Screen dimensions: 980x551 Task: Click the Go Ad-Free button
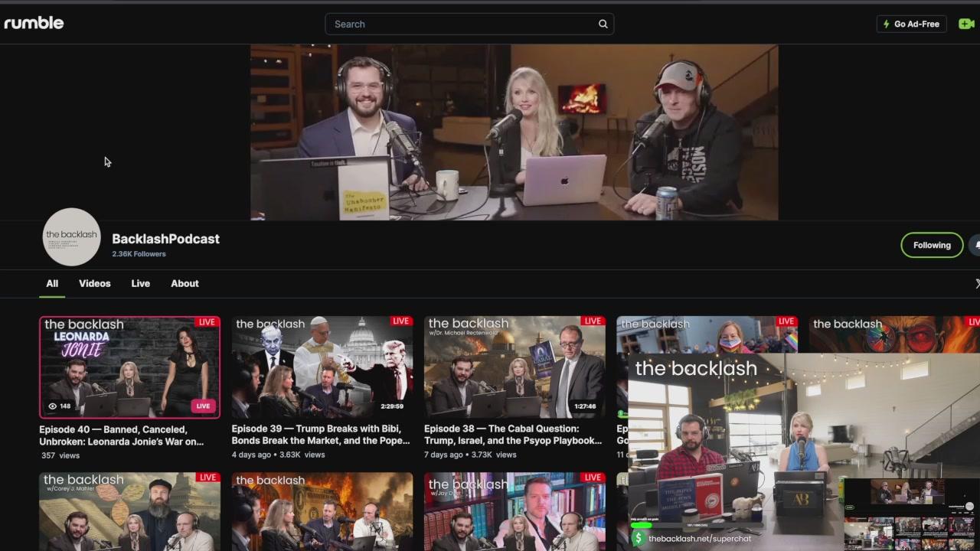click(x=911, y=24)
